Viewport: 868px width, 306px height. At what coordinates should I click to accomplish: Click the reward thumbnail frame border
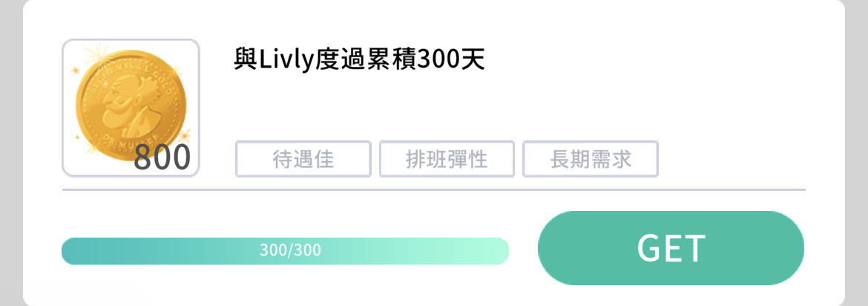pos(131,40)
